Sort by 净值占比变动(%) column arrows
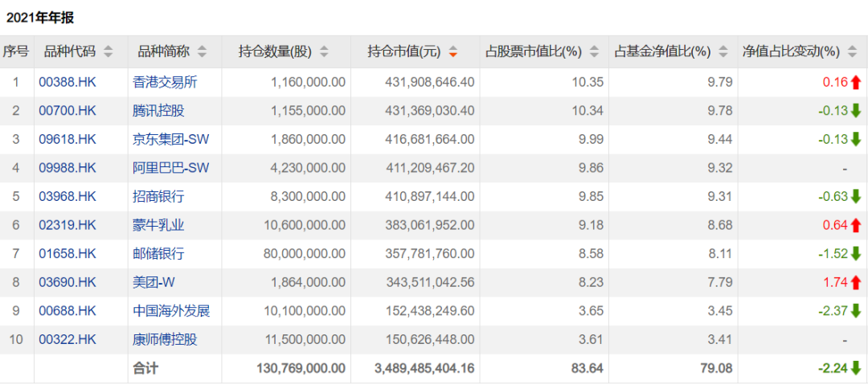868x385 pixels. pos(853,52)
